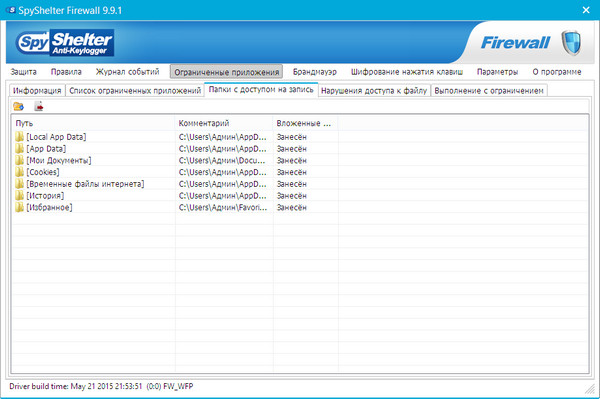
Task: Select the [Мои Документы] row
Action: (x=300, y=161)
